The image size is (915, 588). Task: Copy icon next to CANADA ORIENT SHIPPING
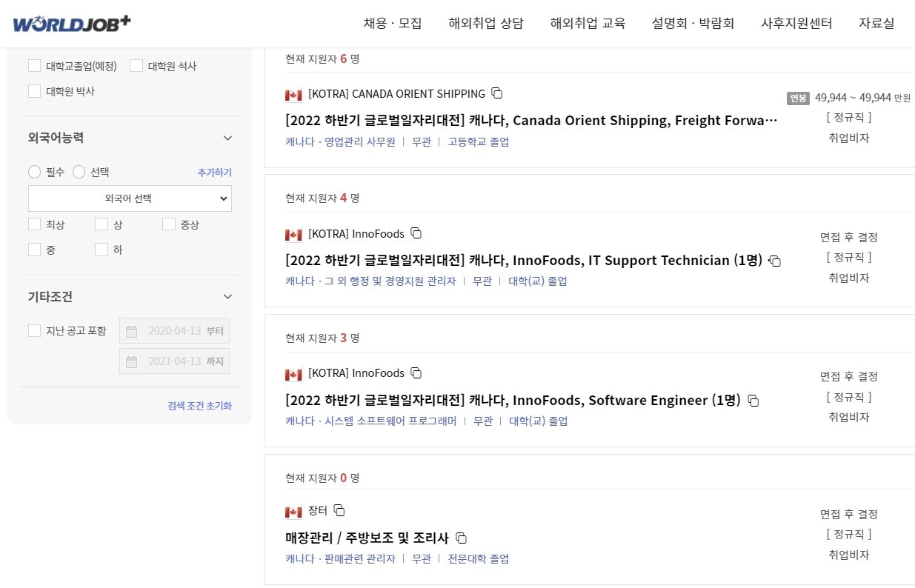click(x=497, y=93)
